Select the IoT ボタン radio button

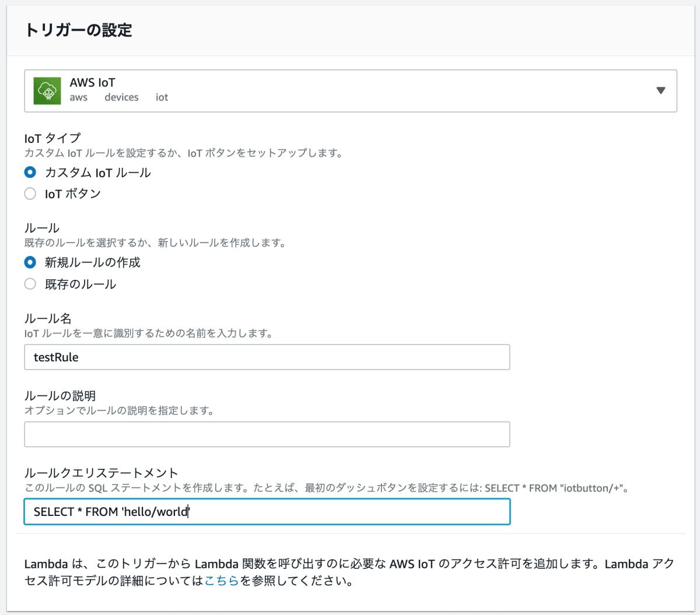[x=30, y=194]
